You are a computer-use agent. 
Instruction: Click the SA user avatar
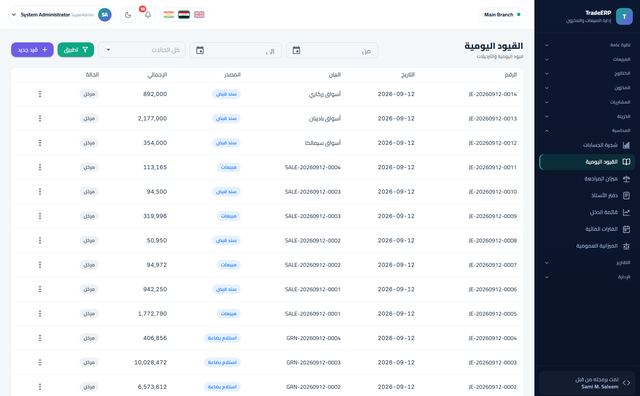(x=105, y=15)
